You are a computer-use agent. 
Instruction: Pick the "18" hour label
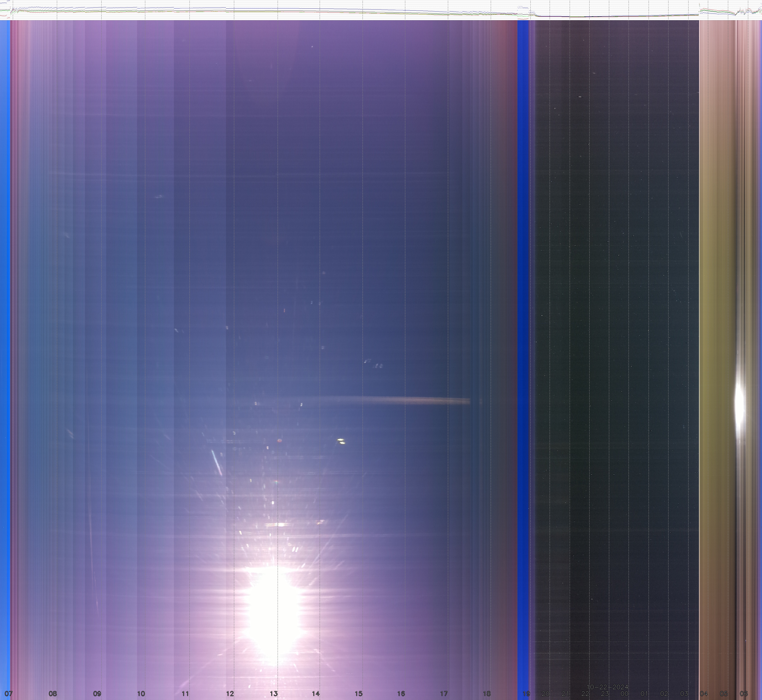tap(487, 694)
